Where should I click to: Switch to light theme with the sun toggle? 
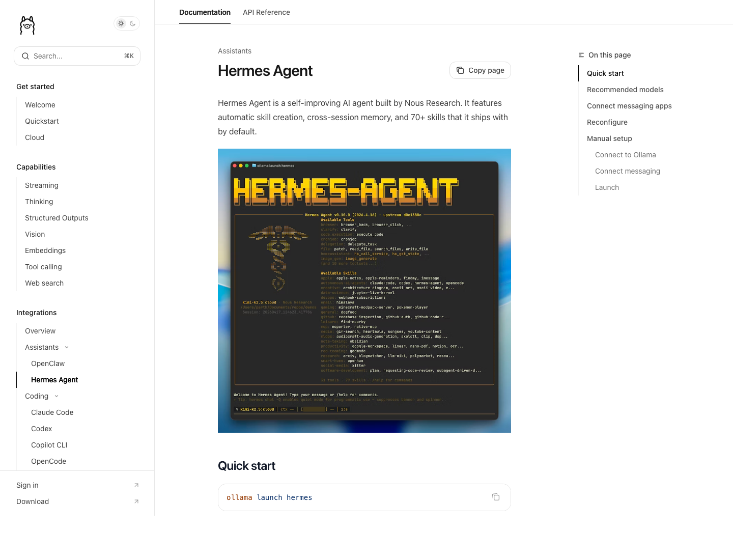[121, 23]
